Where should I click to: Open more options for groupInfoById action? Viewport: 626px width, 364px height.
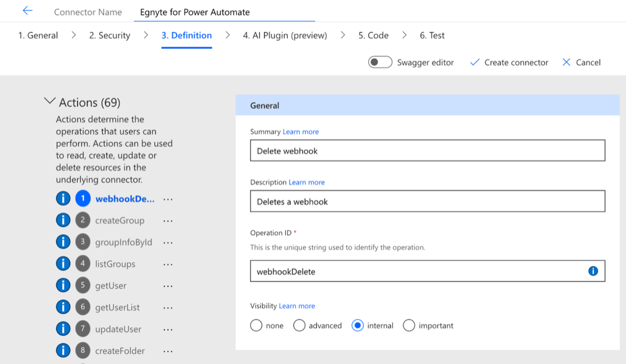pos(168,242)
